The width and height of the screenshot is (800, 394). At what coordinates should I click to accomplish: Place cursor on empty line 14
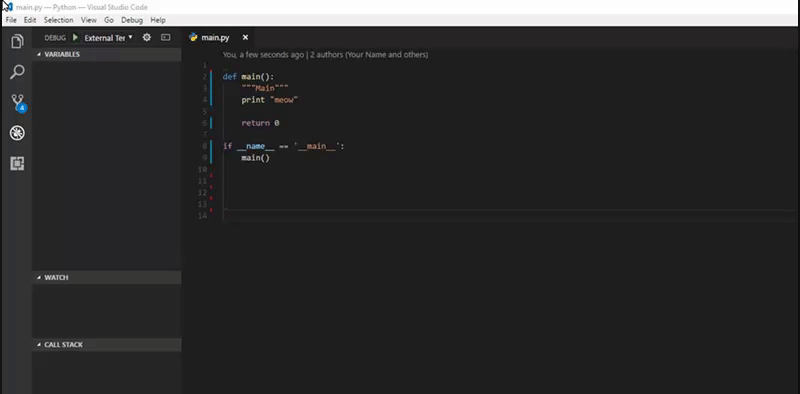[510, 216]
